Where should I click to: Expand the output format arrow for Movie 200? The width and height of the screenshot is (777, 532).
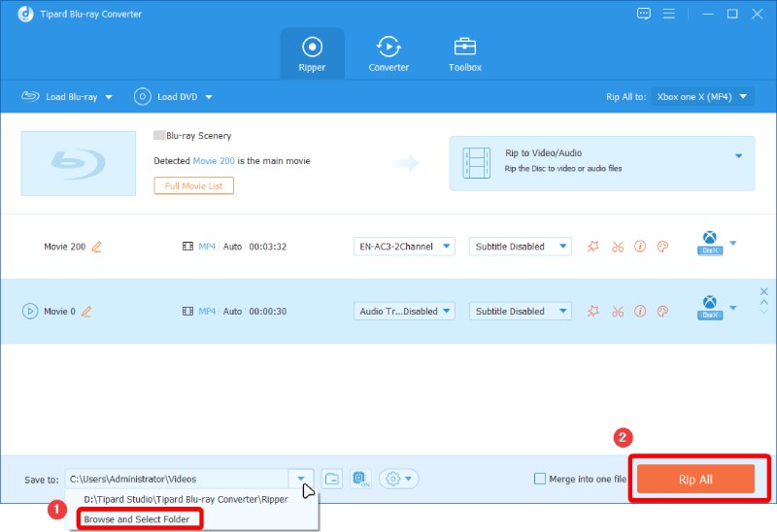tap(733, 244)
